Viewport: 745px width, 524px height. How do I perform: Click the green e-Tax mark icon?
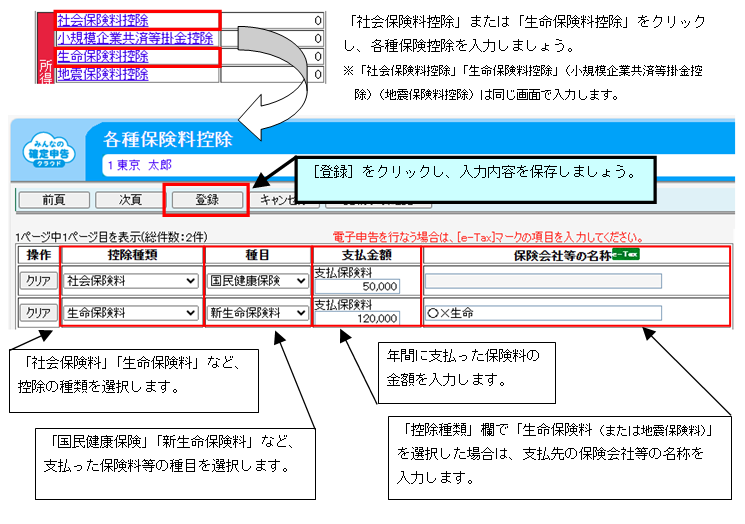pyautogui.click(x=625, y=254)
